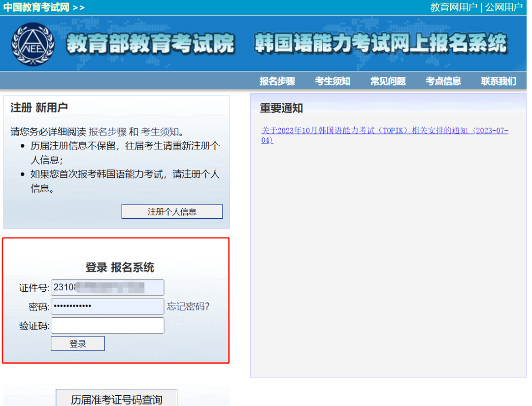Screen dimensions: 532x406
Task: Focus the 密码 password field
Action: [107, 306]
